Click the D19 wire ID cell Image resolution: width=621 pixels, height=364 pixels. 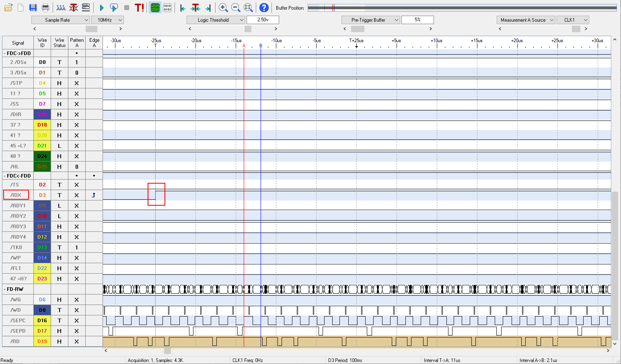click(42, 341)
